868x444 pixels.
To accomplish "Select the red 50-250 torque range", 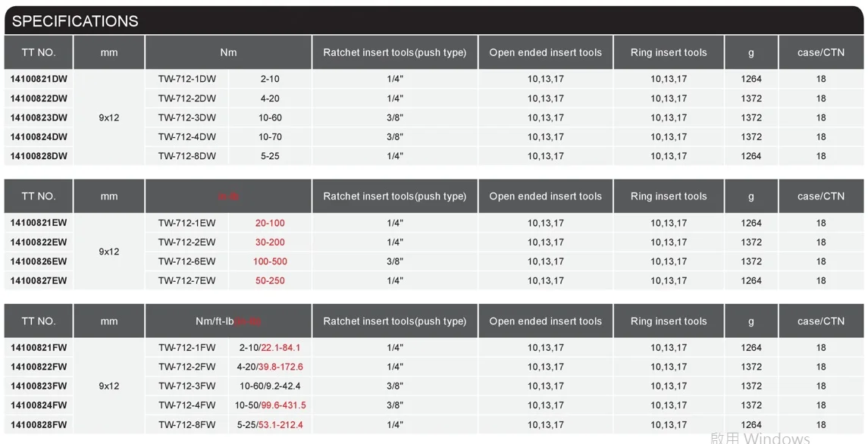I will tap(270, 280).
